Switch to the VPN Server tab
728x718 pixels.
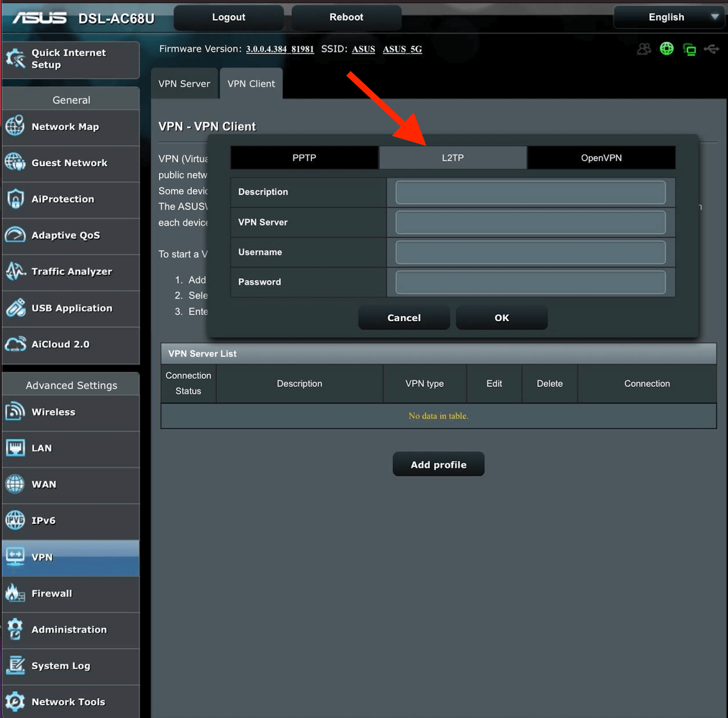coord(184,84)
